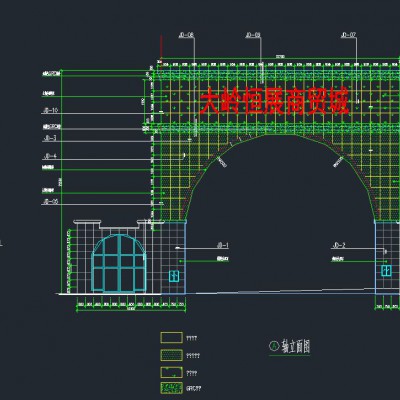Select the JD-09 callout label at top
The width and height of the screenshot is (400, 400).
point(253,35)
